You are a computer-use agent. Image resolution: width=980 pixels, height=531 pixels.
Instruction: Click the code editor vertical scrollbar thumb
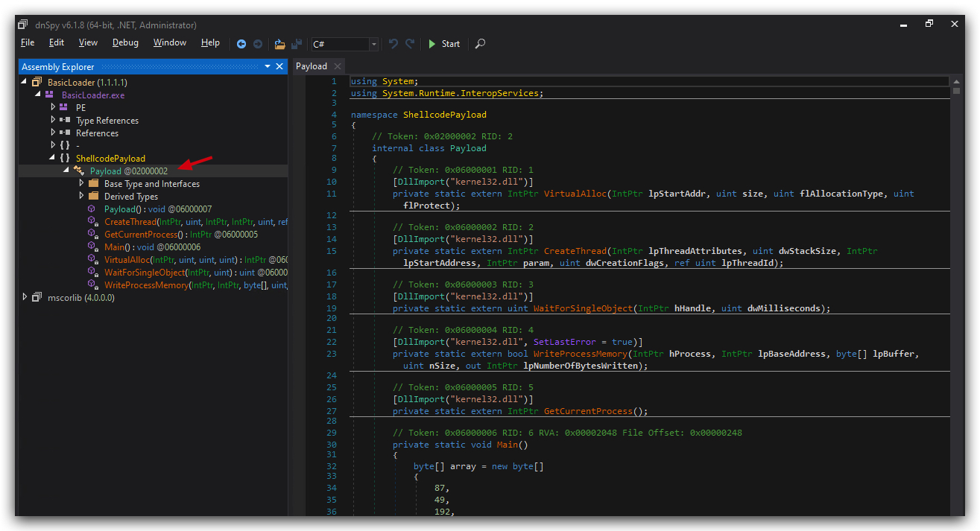click(957, 91)
